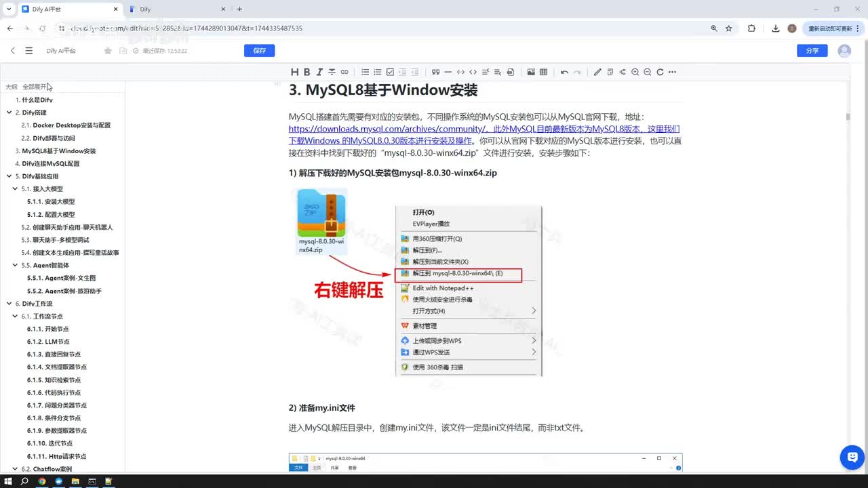This screenshot has height=488, width=868.
Task: Go back with the note header arrow
Action: [12, 51]
